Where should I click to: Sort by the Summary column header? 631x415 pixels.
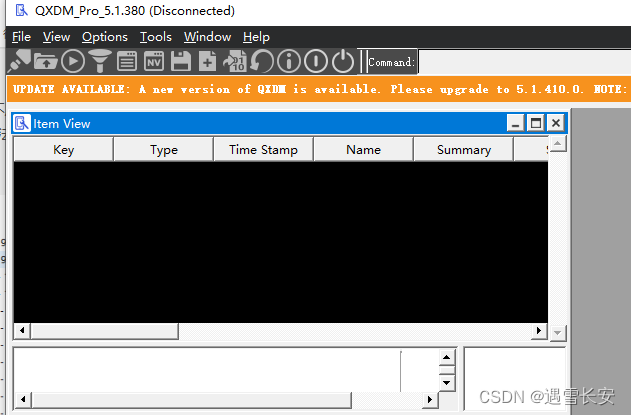click(x=464, y=149)
